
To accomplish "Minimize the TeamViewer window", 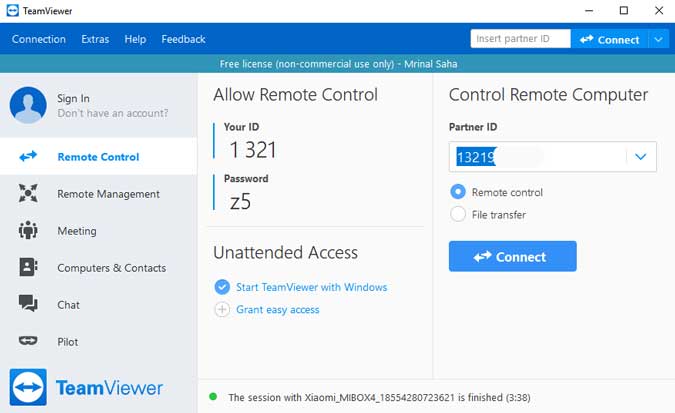I will pyautogui.click(x=589, y=11).
